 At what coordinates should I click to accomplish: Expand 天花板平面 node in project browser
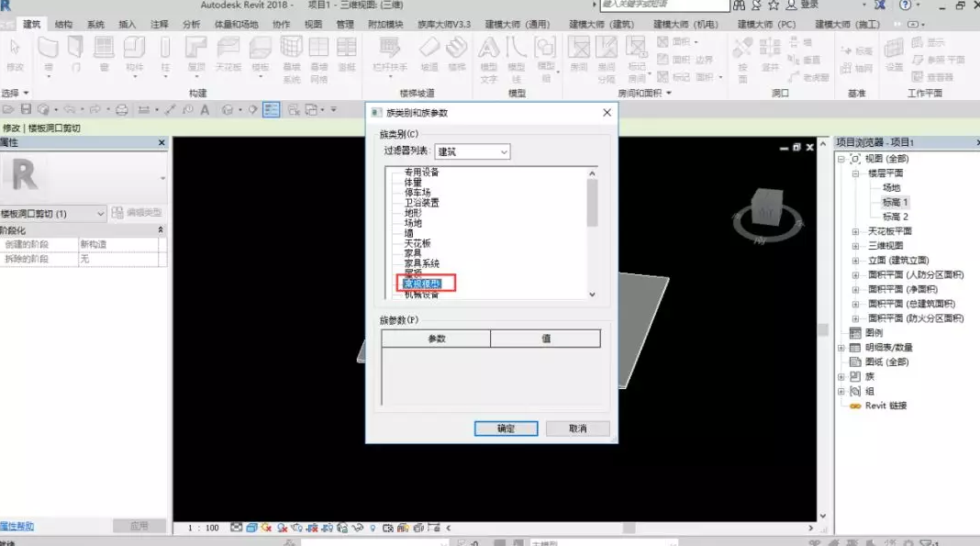[x=855, y=232]
